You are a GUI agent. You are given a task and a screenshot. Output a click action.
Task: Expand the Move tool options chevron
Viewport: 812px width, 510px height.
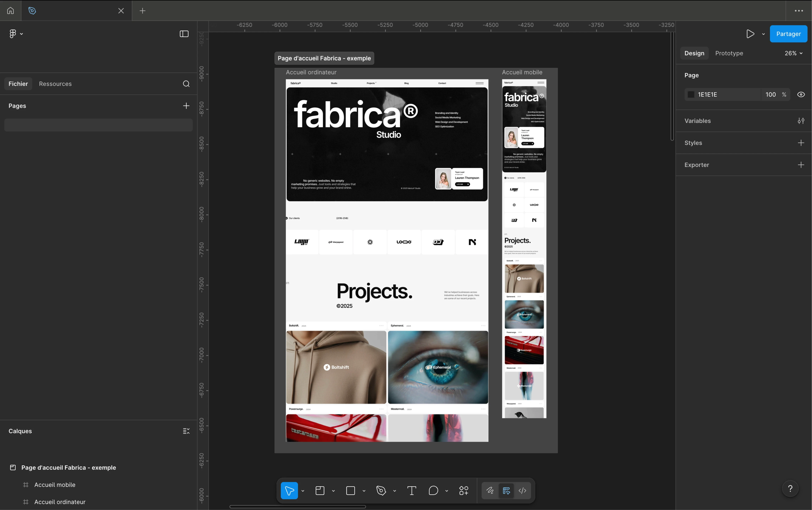tap(303, 491)
